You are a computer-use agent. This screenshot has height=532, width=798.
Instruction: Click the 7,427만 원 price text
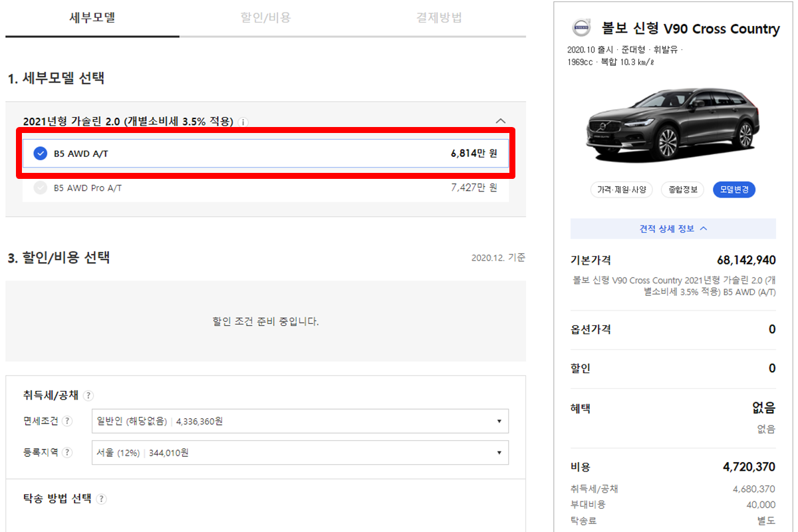pyautogui.click(x=473, y=188)
